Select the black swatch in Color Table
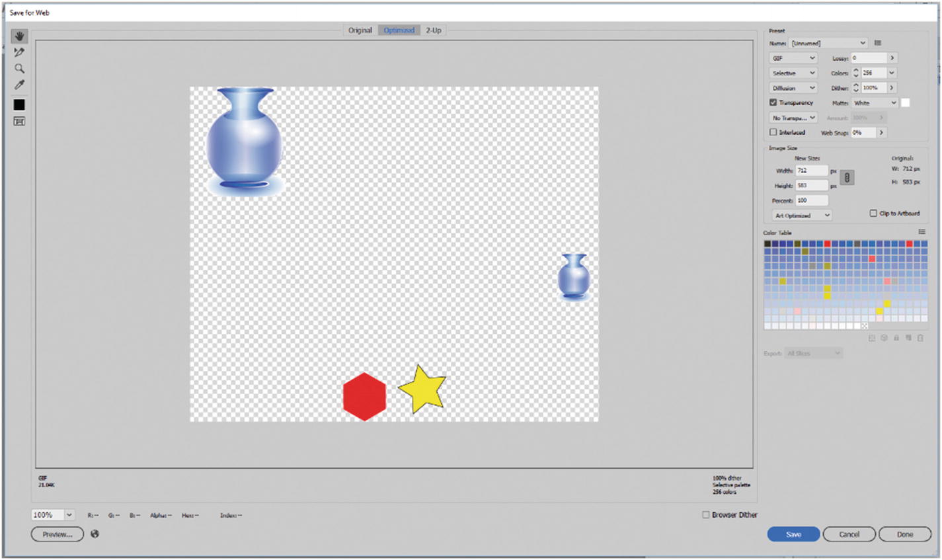This screenshot has height=560, width=942. (767, 244)
